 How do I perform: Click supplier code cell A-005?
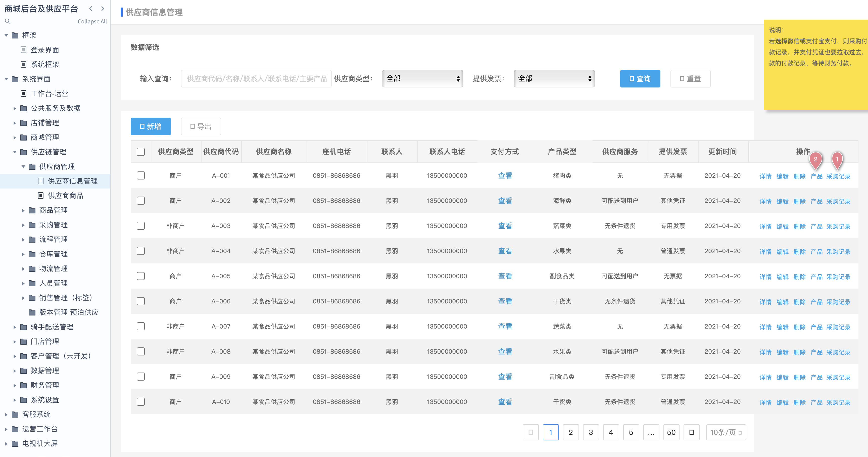tap(221, 276)
